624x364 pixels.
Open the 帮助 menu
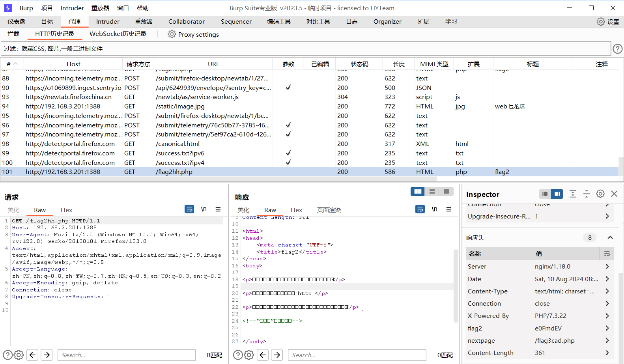point(143,8)
